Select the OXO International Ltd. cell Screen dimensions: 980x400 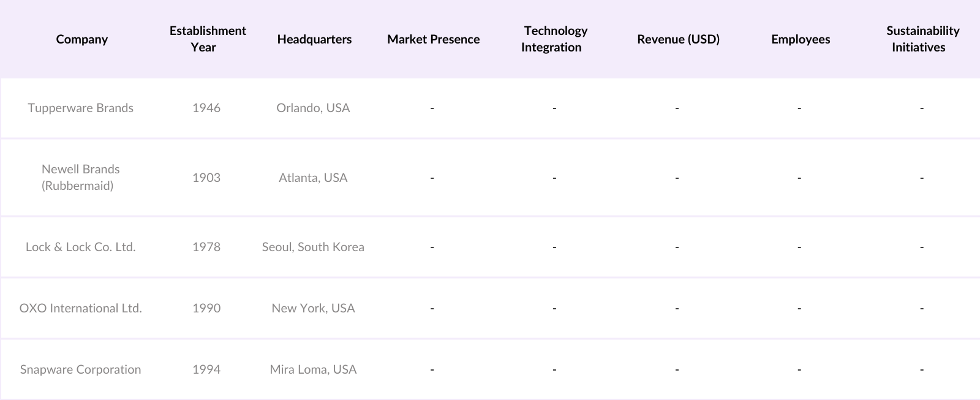(80, 308)
